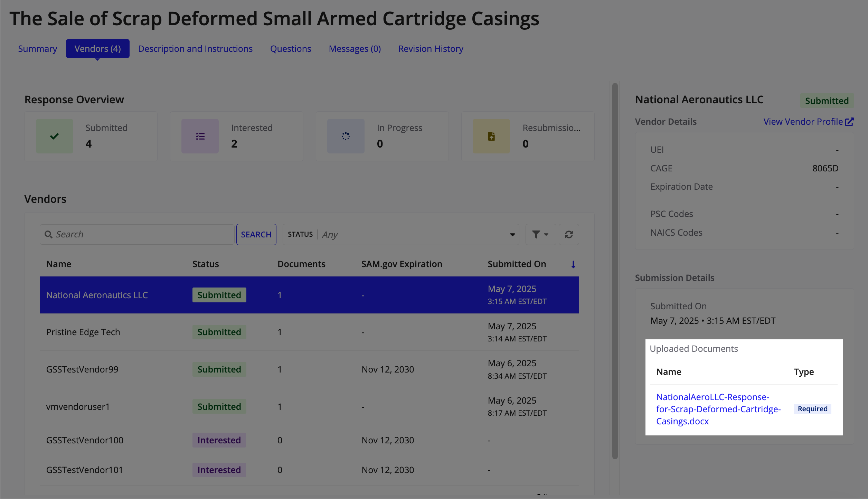Click the In Progress spinner icon
The image size is (868, 499).
point(346,136)
